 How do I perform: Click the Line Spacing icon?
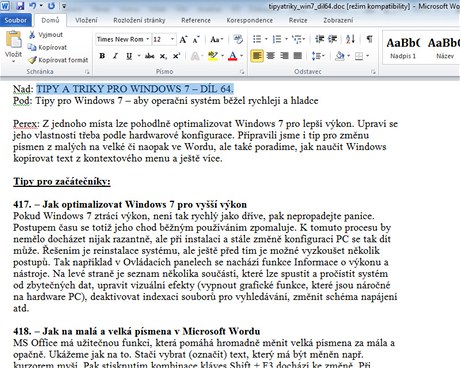(316, 56)
